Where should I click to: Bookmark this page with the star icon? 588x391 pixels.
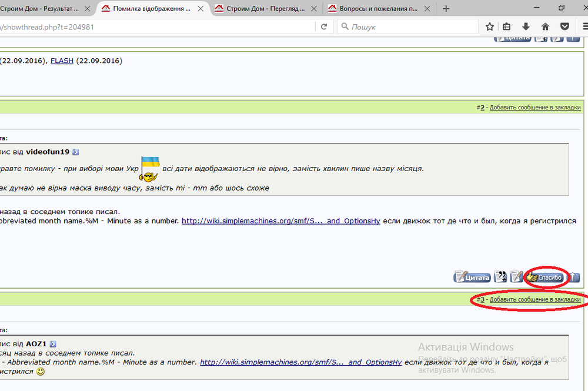pos(489,26)
